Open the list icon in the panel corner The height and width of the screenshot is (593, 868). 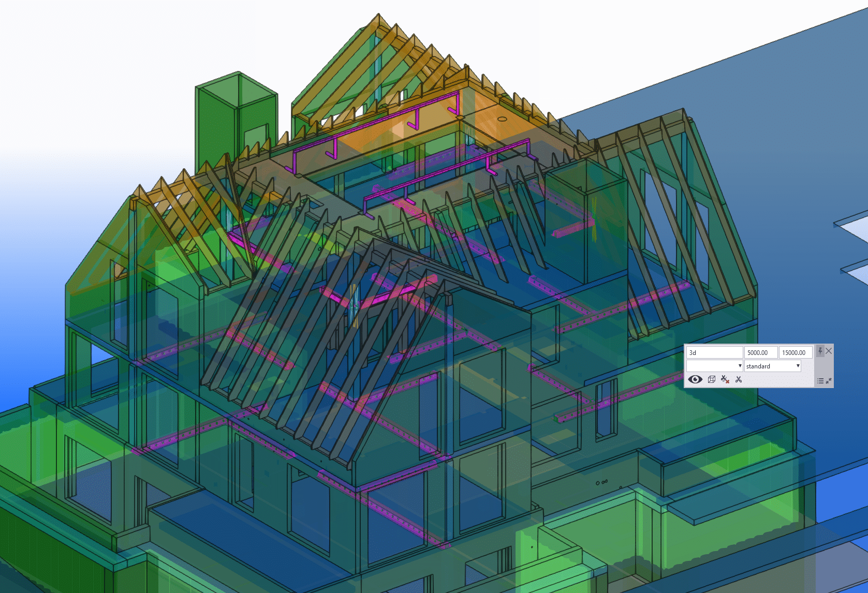(820, 381)
